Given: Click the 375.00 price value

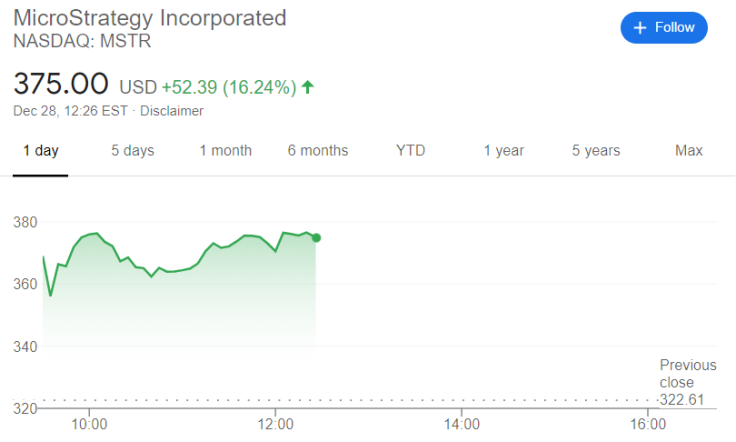Looking at the screenshot, I should (61, 84).
